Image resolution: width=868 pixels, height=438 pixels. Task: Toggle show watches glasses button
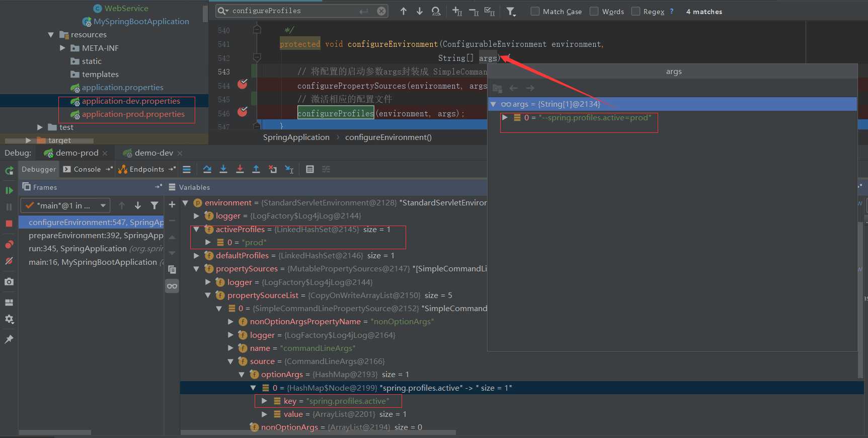[172, 286]
